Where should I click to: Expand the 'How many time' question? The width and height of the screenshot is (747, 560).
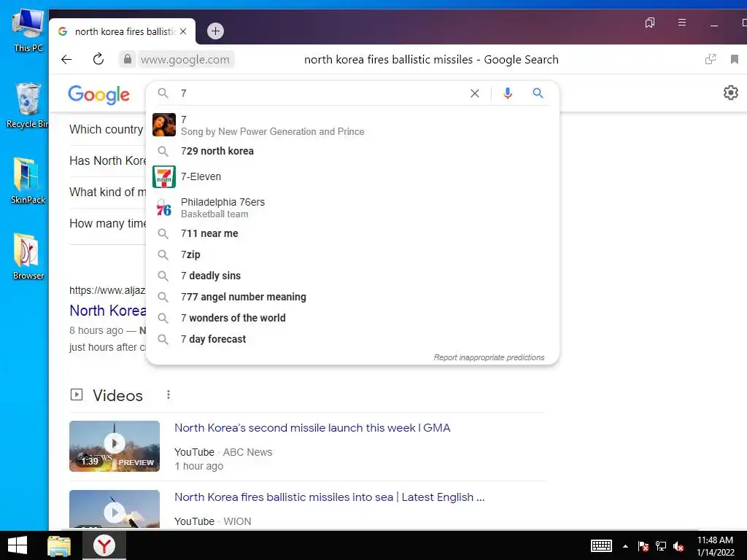pos(108,223)
